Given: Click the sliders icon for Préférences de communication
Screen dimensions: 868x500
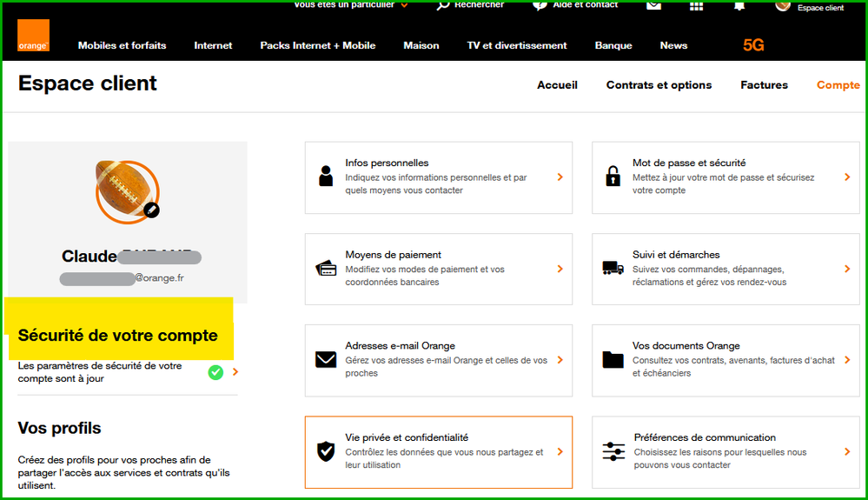Looking at the screenshot, I should pos(613,451).
